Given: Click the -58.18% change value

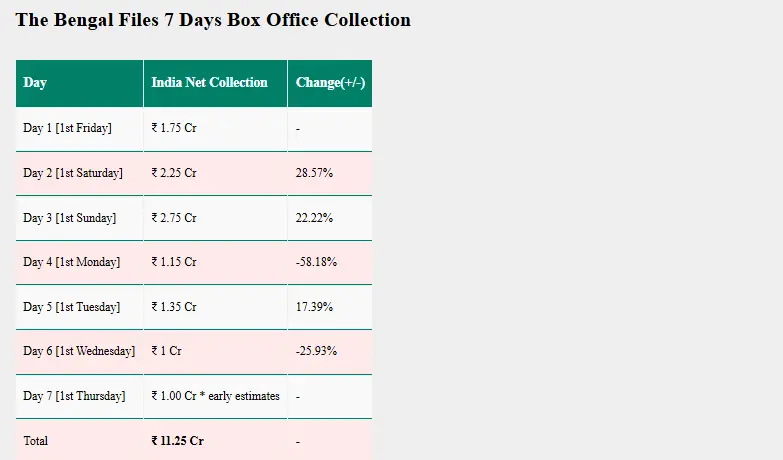Looking at the screenshot, I should pos(316,262).
